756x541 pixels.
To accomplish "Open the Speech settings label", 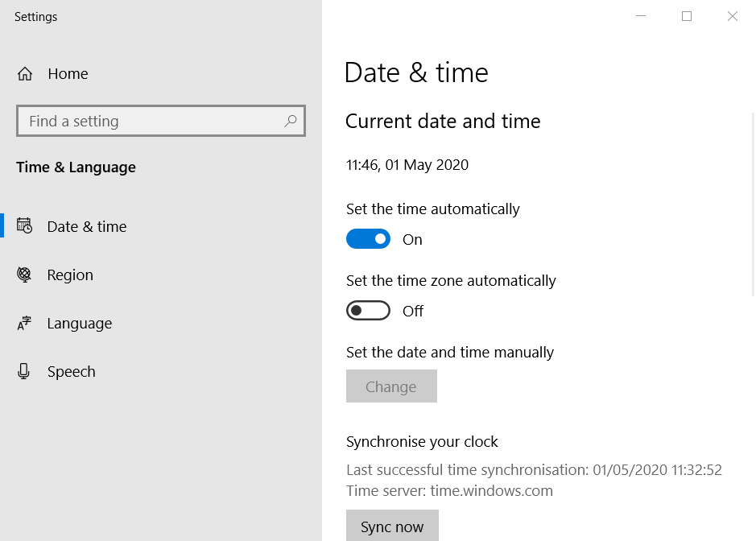I will (72, 372).
